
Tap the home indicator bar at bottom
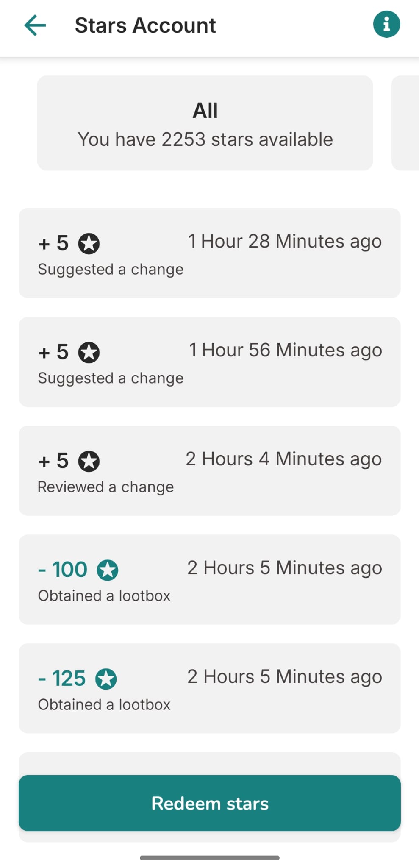[209, 858]
